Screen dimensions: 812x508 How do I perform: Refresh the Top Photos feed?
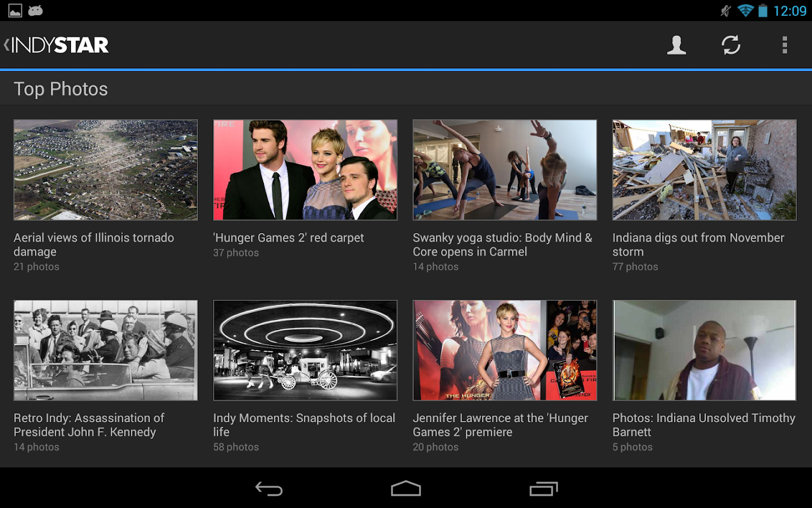point(731,45)
